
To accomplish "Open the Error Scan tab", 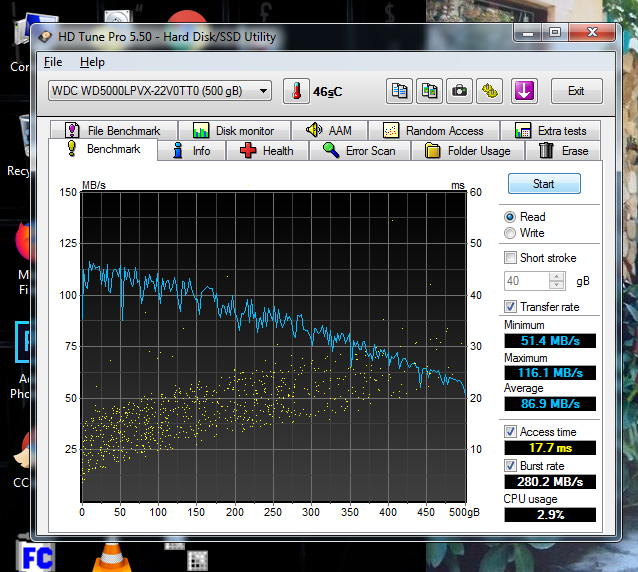I will [360, 151].
